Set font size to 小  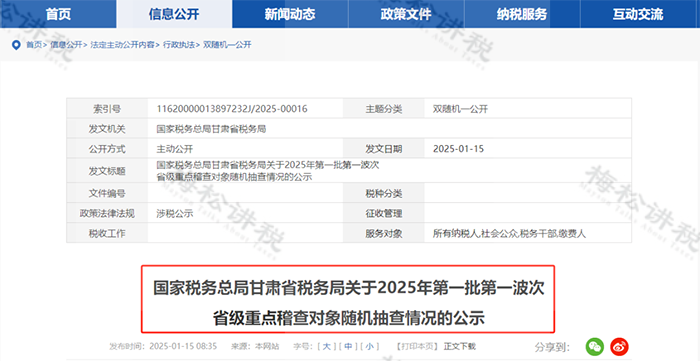370,346
